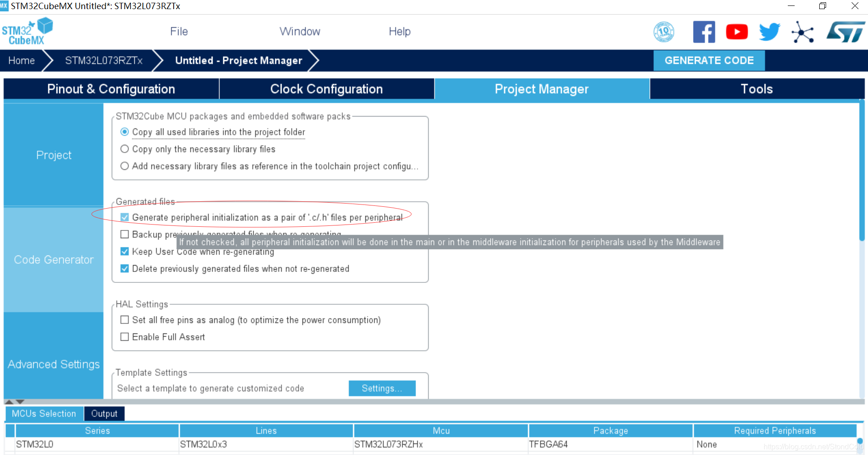Select Copy all used libraries option
Viewport: 868px width, 455px height.
pyautogui.click(x=124, y=132)
